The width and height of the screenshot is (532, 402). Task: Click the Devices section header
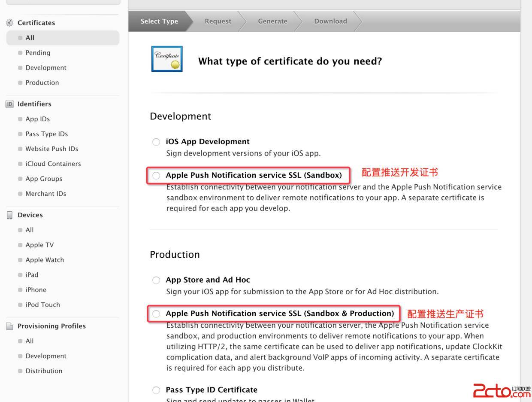point(30,215)
